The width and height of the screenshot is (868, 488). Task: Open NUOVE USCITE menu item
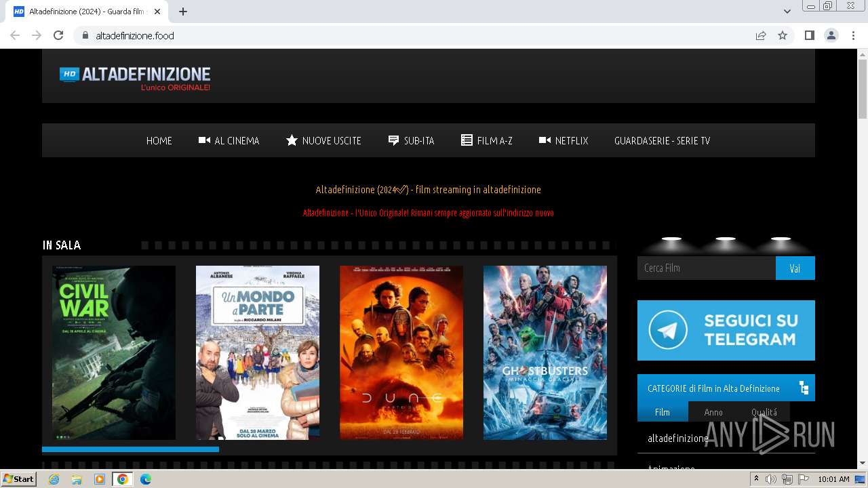(323, 140)
